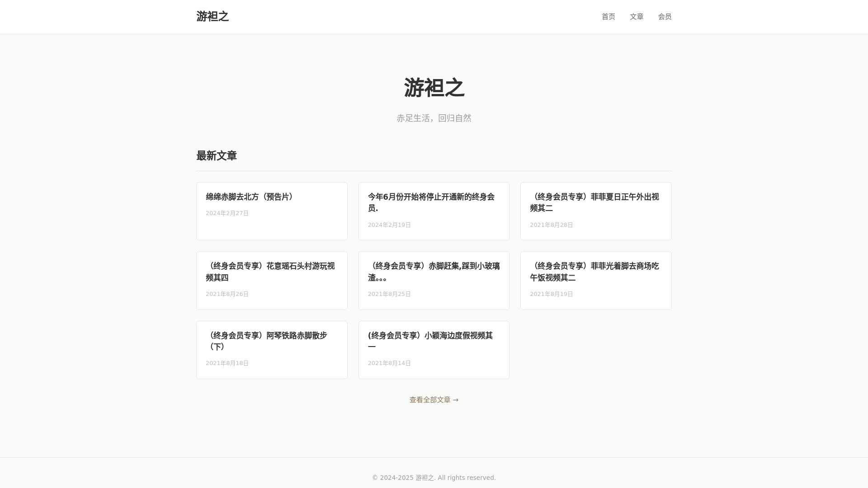Open article 阿琴铁路赤脚散步（下）
The width and height of the screenshot is (868, 488).
pyautogui.click(x=266, y=341)
